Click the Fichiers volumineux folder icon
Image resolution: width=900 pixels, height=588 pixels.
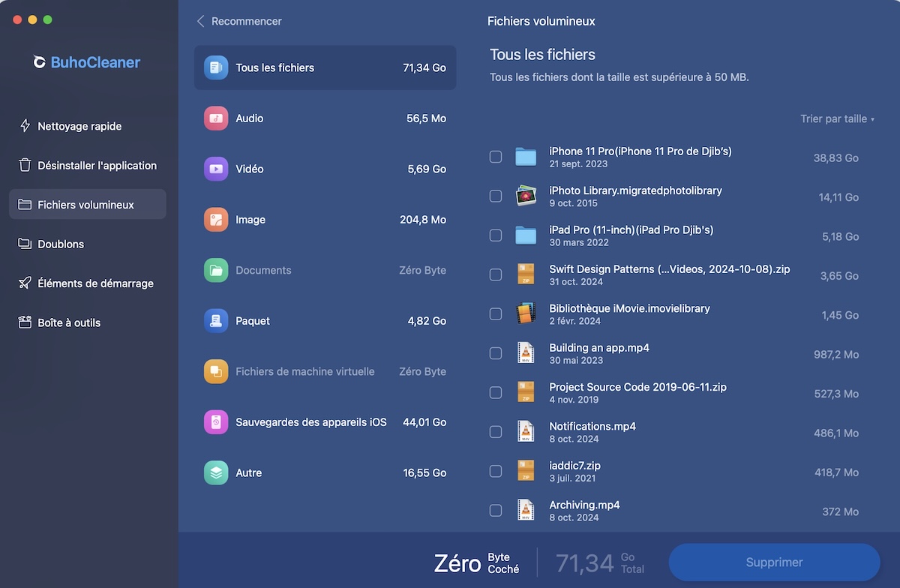pos(25,205)
